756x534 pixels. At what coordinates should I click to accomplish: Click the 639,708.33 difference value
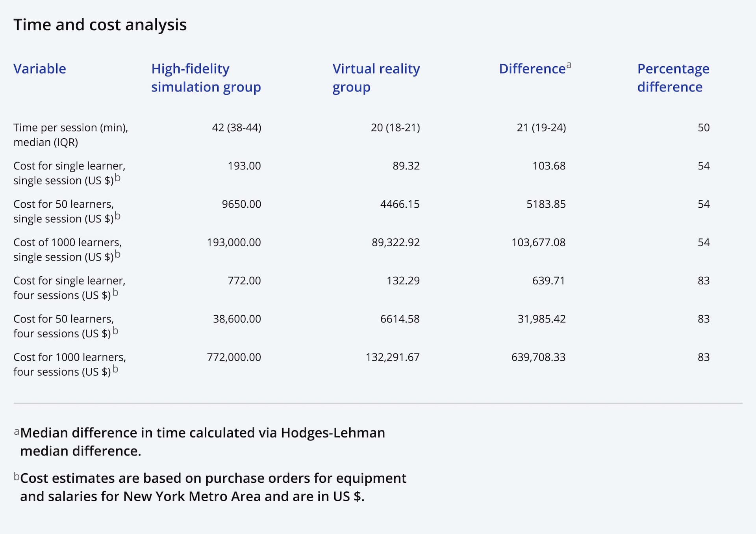(x=538, y=357)
